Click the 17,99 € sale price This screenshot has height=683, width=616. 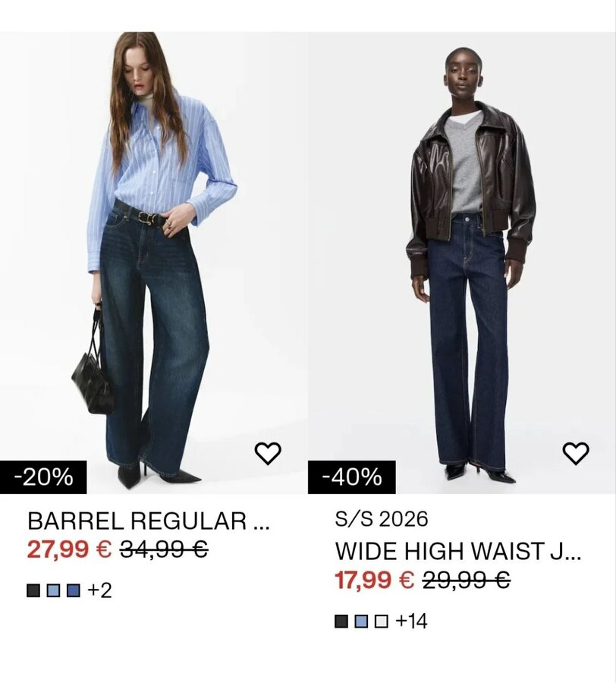pyautogui.click(x=375, y=580)
